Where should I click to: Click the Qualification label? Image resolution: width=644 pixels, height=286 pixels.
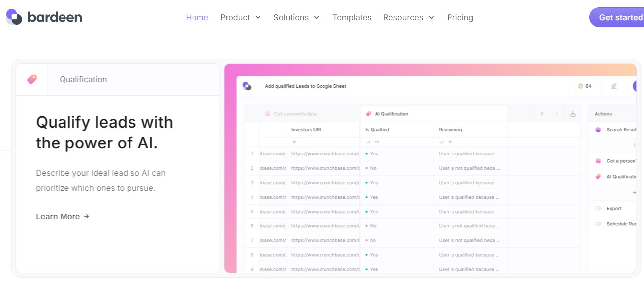pos(83,79)
